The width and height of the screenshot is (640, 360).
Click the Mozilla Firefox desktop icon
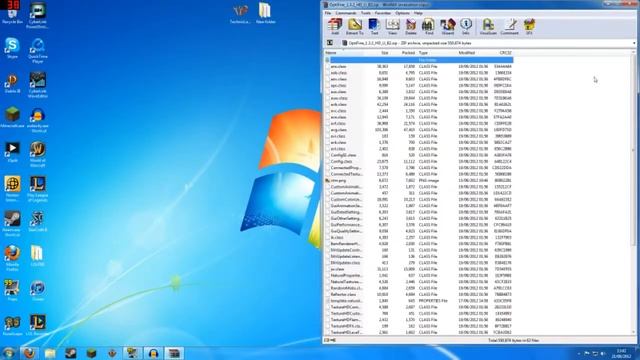(x=12, y=258)
